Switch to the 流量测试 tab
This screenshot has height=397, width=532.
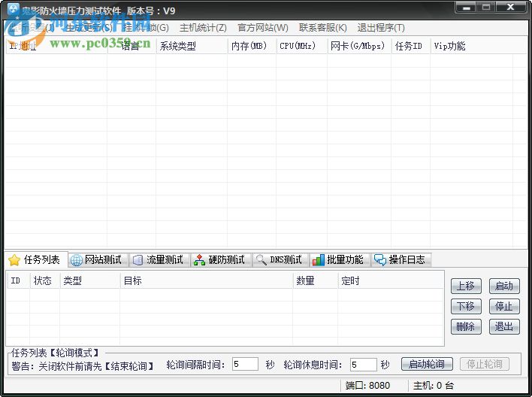pos(160,260)
